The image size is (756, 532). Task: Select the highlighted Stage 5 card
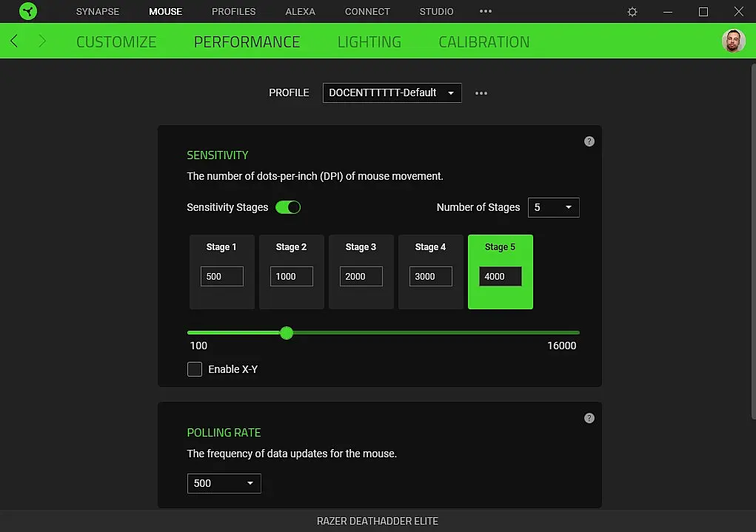(501, 272)
